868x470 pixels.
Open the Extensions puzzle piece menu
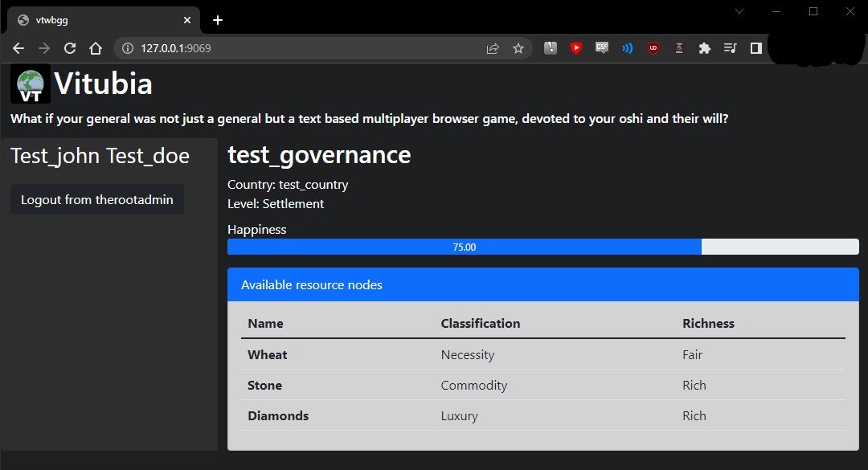coord(704,48)
